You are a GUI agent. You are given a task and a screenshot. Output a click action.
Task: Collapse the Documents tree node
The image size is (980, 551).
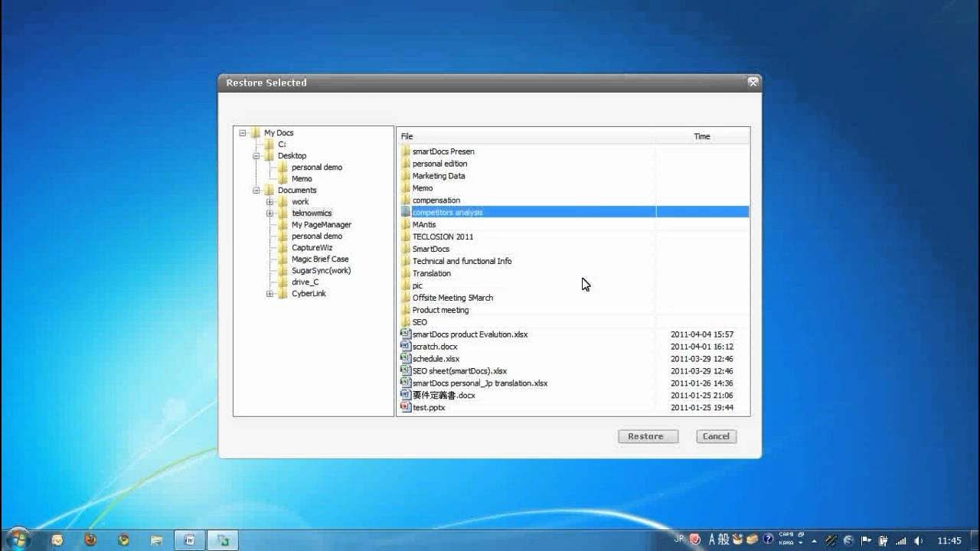click(x=256, y=190)
